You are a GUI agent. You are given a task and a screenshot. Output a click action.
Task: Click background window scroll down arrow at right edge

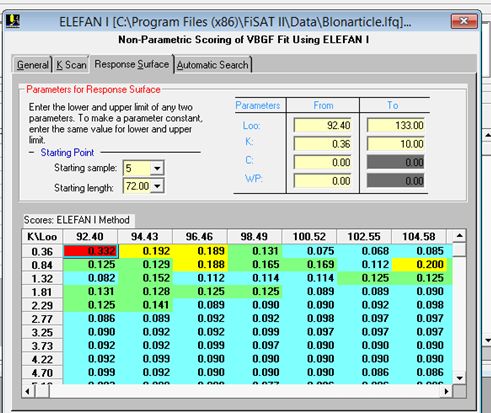(488, 340)
